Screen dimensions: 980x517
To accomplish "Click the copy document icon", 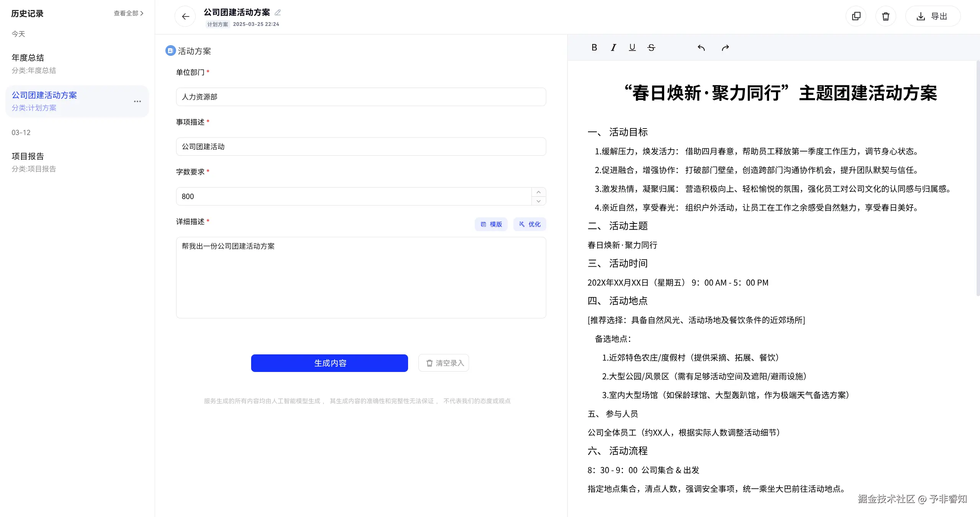I will tap(856, 16).
